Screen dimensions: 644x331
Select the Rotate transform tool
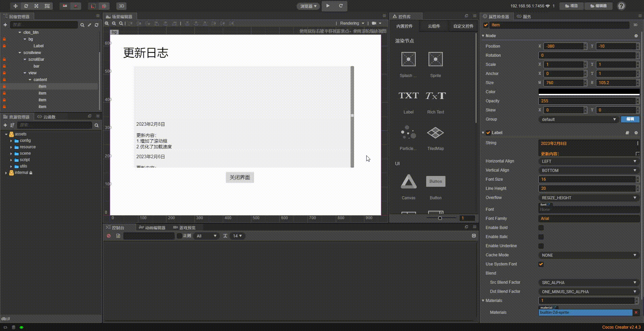25,6
